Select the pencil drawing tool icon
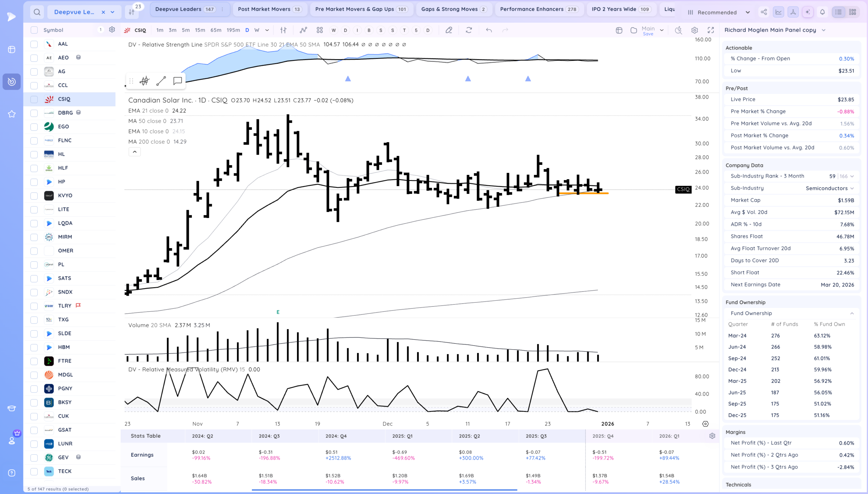 tap(449, 30)
